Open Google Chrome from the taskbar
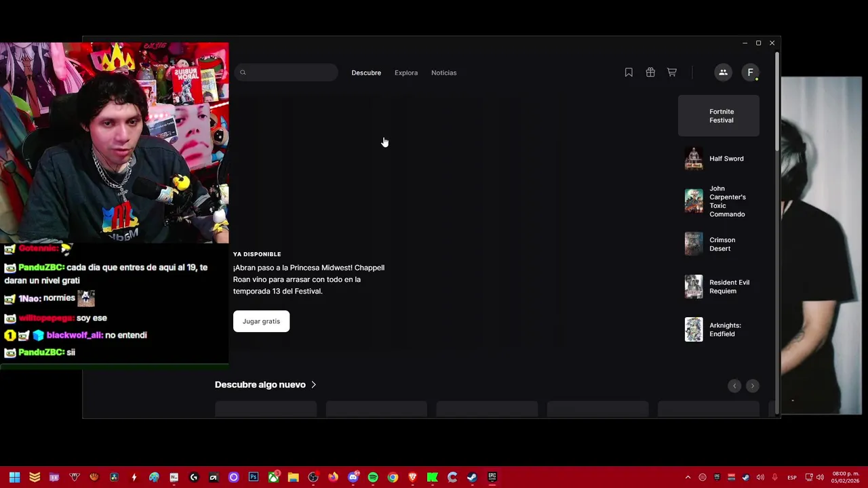Screen dimensions: 868x488 (x=393, y=477)
